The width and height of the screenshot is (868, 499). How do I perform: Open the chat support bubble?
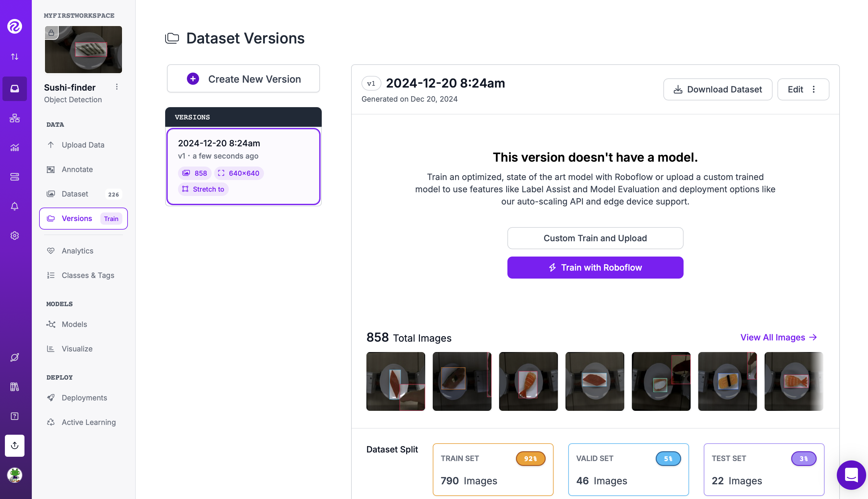pyautogui.click(x=851, y=475)
